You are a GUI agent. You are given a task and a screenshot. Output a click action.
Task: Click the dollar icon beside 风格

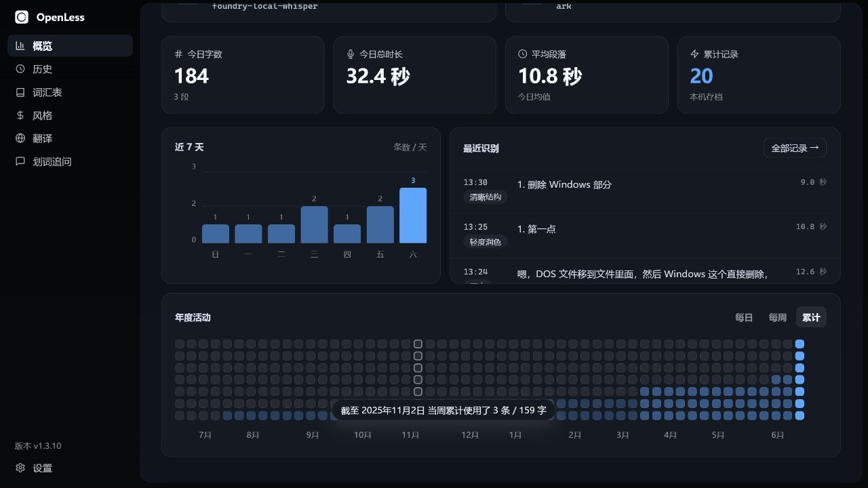pyautogui.click(x=20, y=115)
